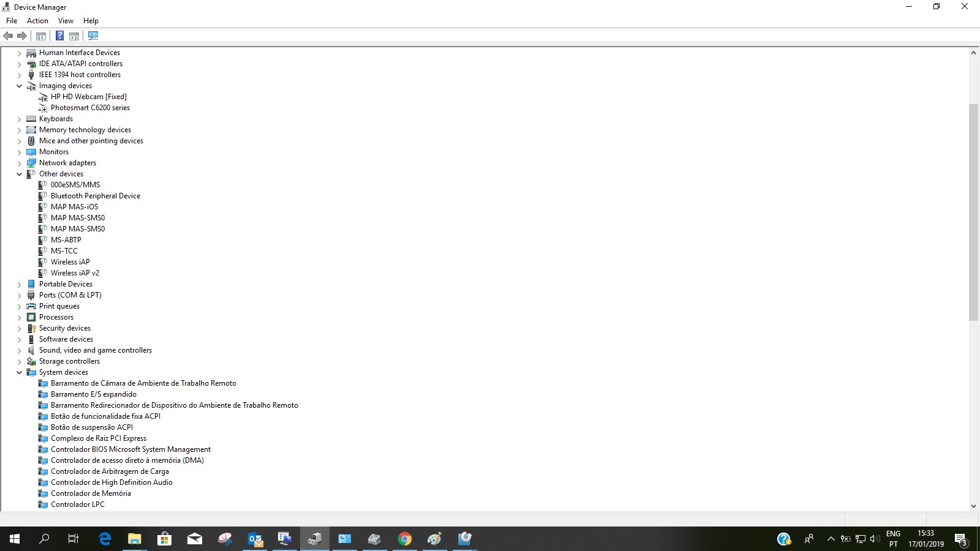Open the View menu
This screenshot has height=551, width=980.
[66, 20]
